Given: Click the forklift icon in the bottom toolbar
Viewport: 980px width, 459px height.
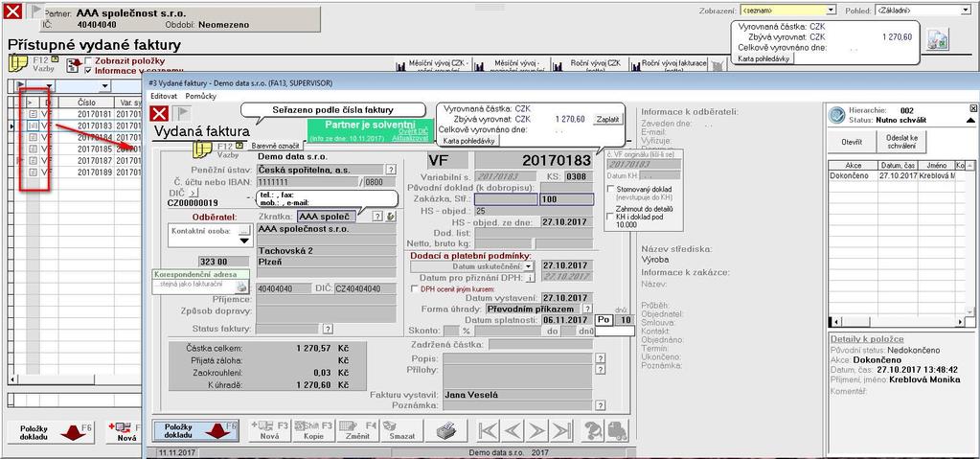Looking at the screenshot, I should click(617, 431).
